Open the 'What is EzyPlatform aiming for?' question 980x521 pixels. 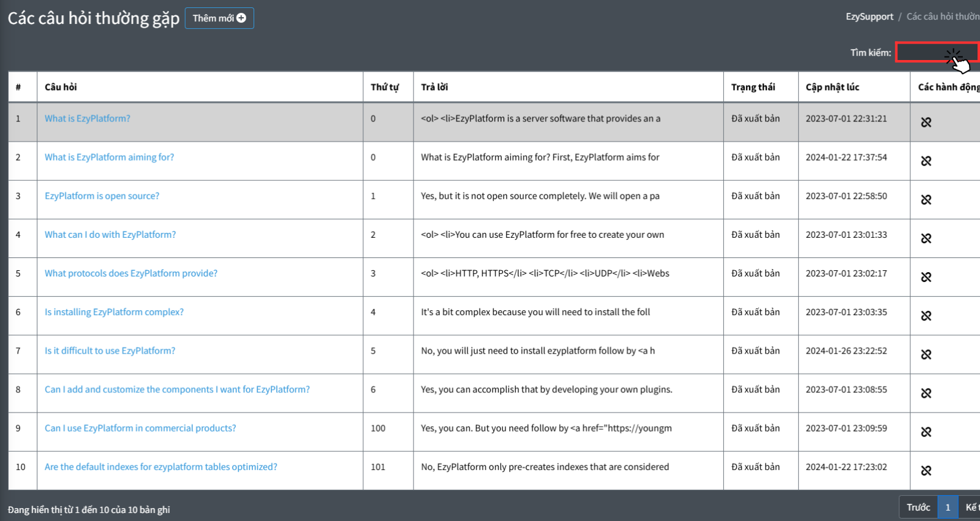109,158
